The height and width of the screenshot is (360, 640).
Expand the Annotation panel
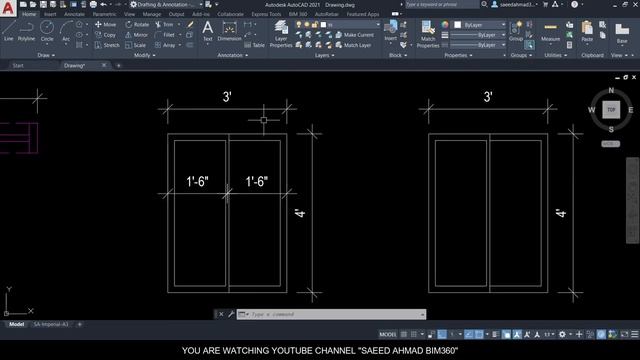tap(233, 55)
